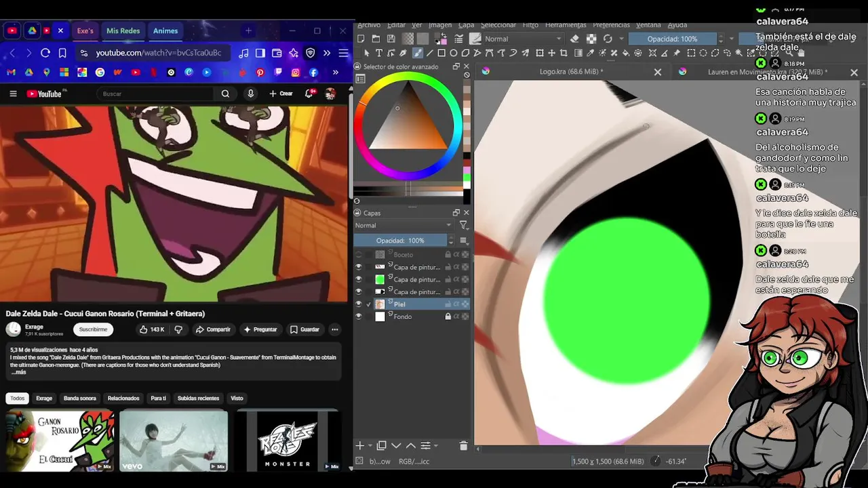Delete the layer with trash icon
The width and height of the screenshot is (868, 488).
tap(463, 445)
